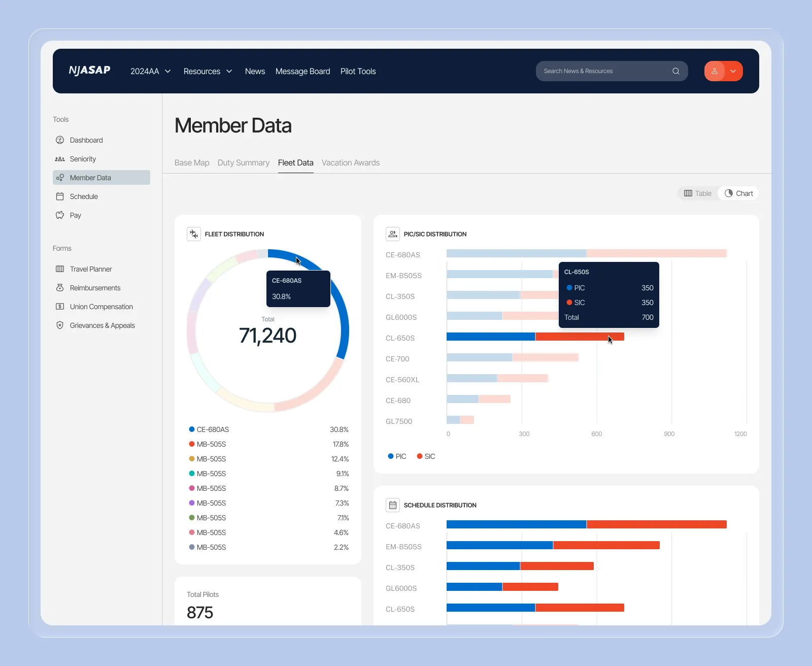Select the Travel Planner form icon
The height and width of the screenshot is (666, 812).
[60, 269]
